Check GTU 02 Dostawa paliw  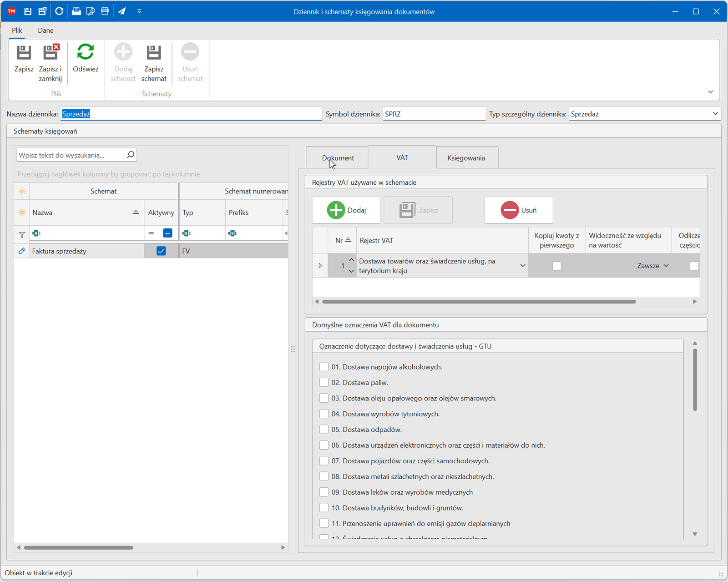click(324, 383)
